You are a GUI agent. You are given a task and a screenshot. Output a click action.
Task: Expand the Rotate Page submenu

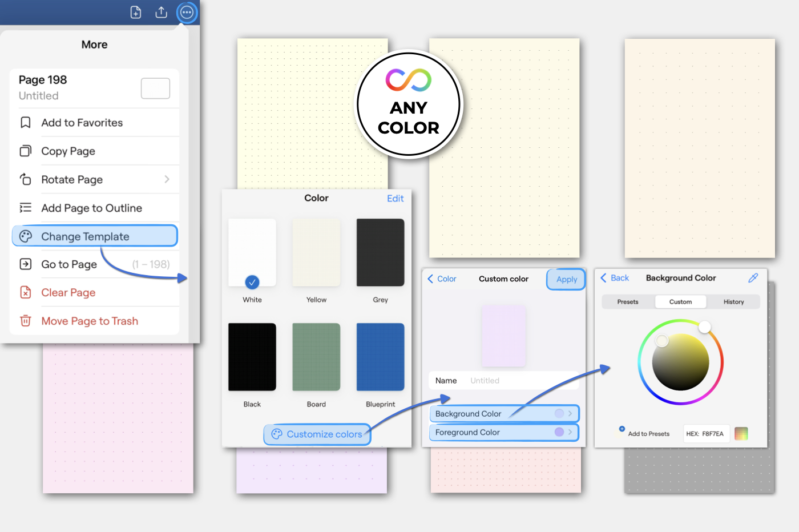click(167, 179)
